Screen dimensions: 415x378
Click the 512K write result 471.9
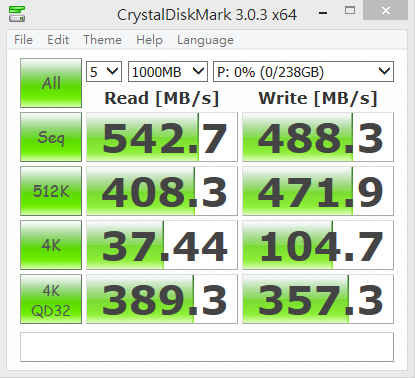pyautogui.click(x=318, y=191)
